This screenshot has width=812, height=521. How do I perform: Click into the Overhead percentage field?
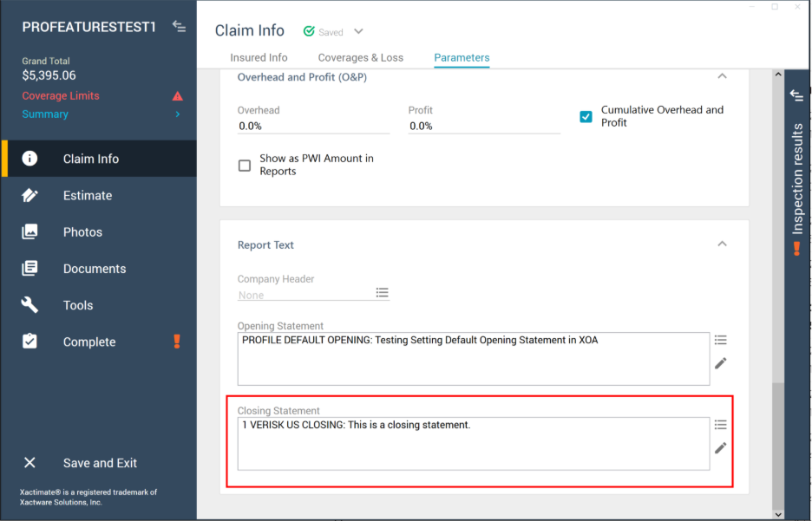[312, 127]
